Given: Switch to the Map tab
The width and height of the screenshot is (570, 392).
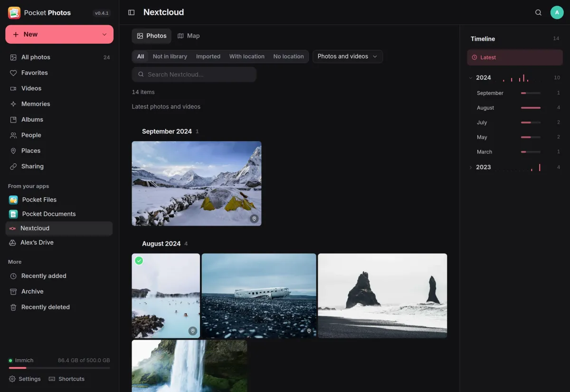Looking at the screenshot, I should coord(189,36).
